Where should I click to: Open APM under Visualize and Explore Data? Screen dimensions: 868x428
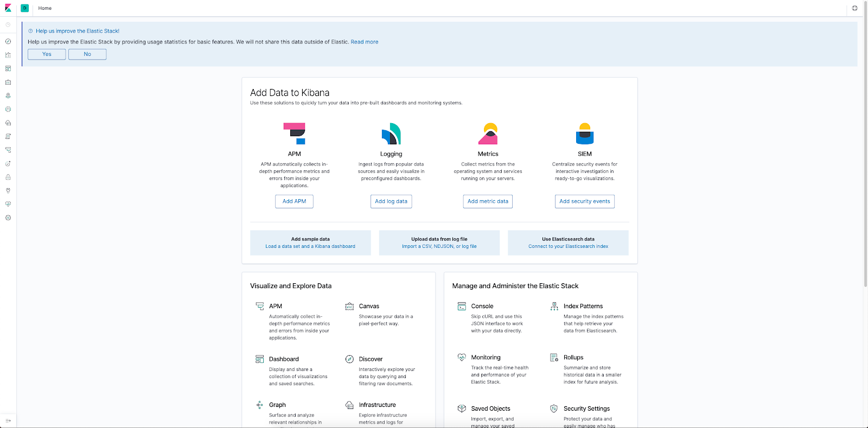tap(276, 306)
